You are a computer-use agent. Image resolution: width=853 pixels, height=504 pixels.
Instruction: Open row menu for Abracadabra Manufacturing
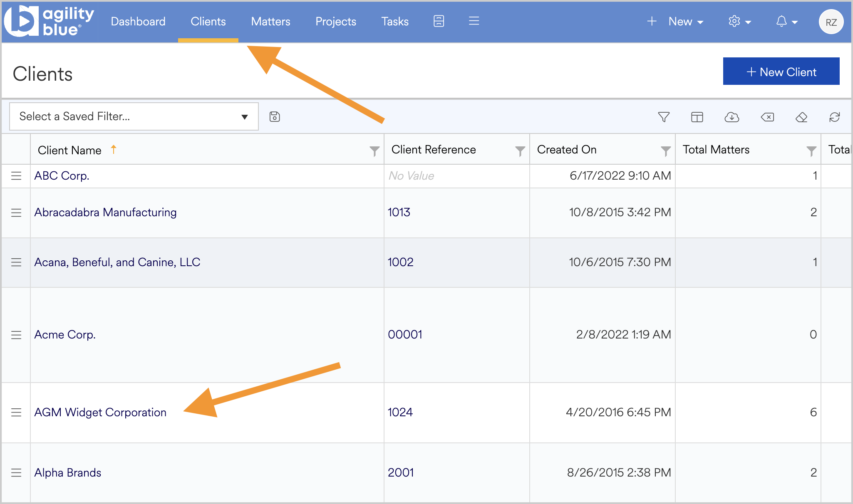pyautogui.click(x=16, y=212)
